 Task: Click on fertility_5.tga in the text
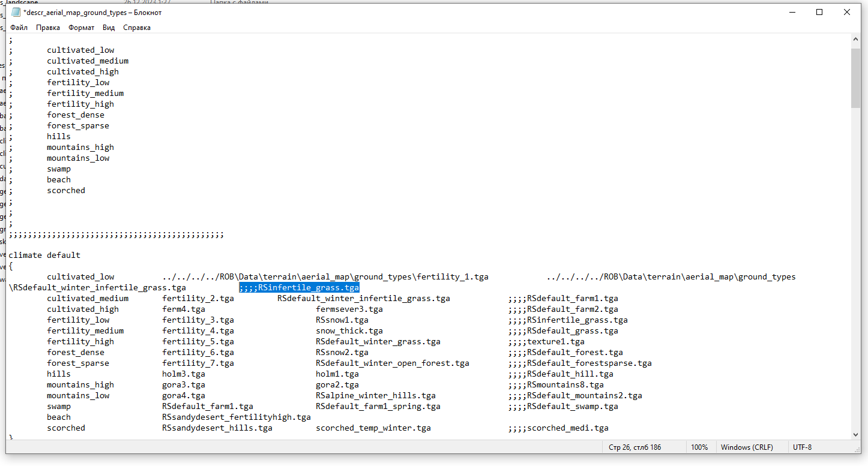[x=197, y=342]
